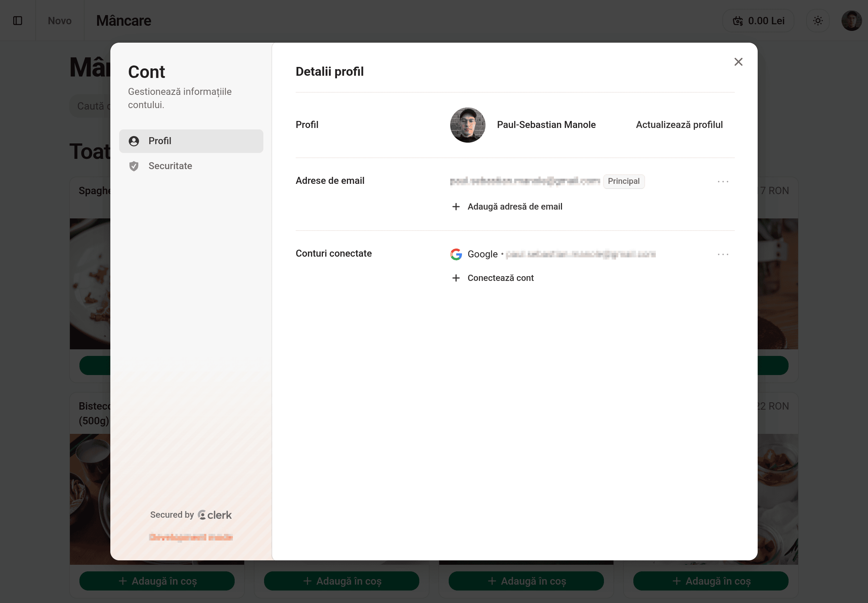Image resolution: width=868 pixels, height=603 pixels.
Task: Close the account dialog with the X
Action: 738,62
